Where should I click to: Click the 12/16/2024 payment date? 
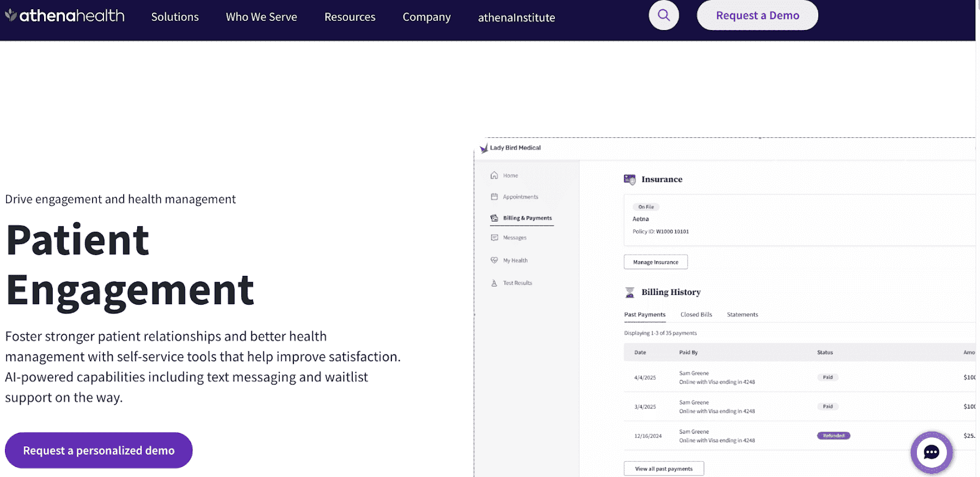(648, 436)
